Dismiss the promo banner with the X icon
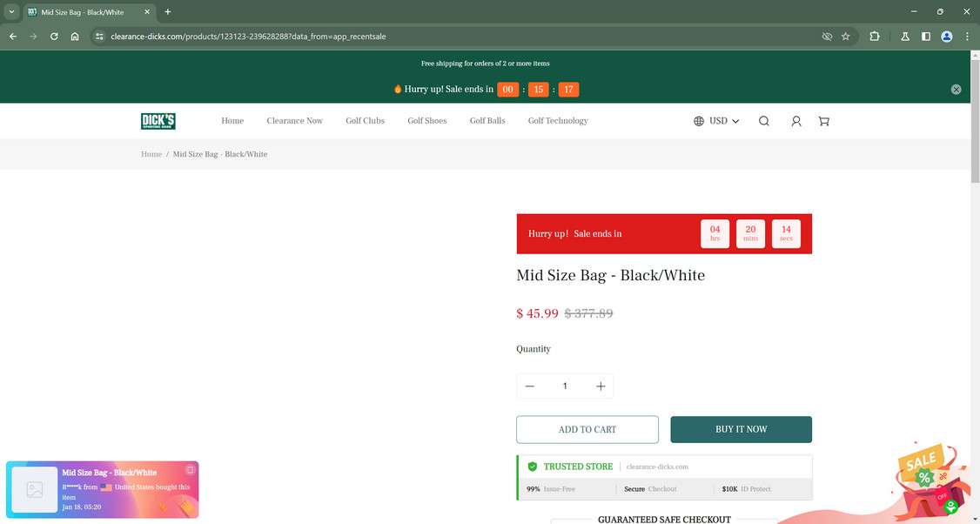Viewport: 980px width, 524px height. tap(956, 89)
